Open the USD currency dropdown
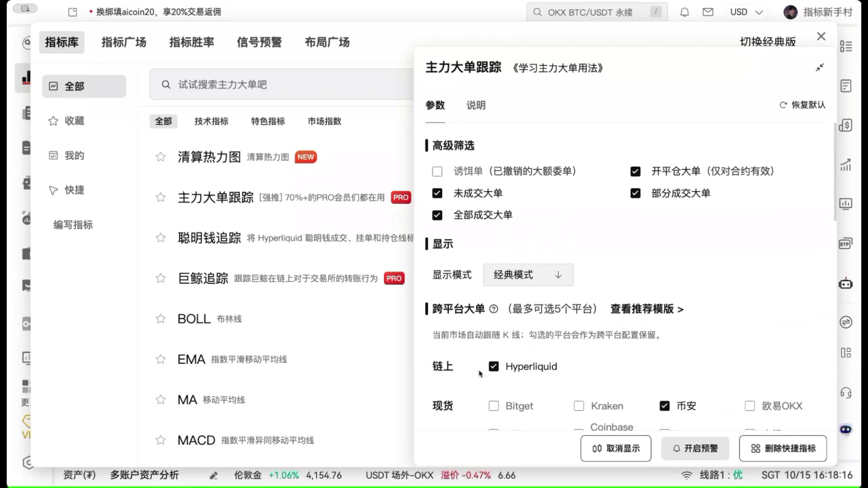The height and width of the screenshot is (488, 868). (x=747, y=12)
